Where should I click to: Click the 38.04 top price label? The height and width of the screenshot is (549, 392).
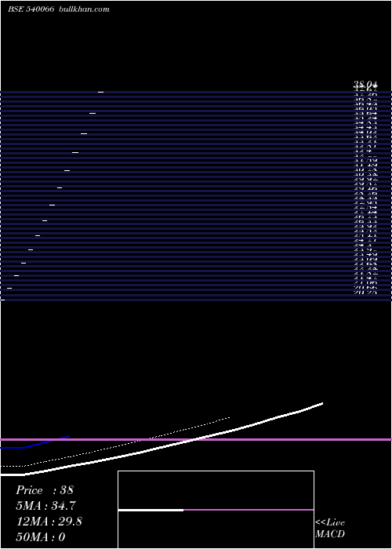pyautogui.click(x=365, y=85)
